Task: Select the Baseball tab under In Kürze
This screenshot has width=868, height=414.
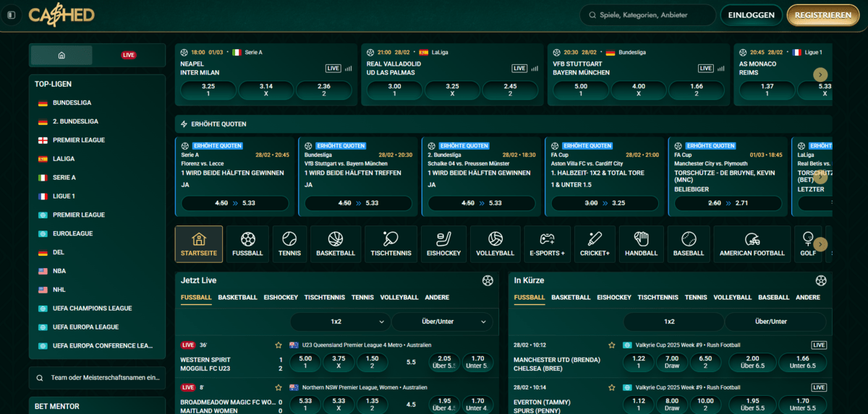Action: click(774, 298)
